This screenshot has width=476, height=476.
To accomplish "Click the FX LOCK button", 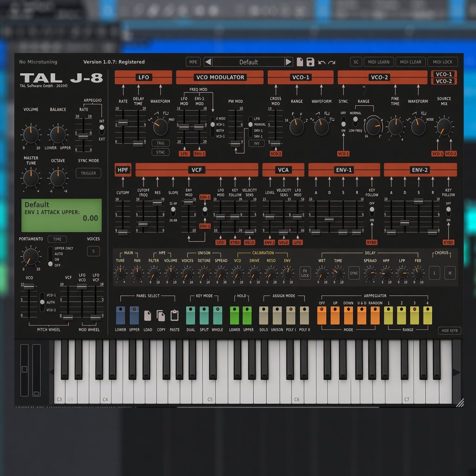I will point(305,273).
